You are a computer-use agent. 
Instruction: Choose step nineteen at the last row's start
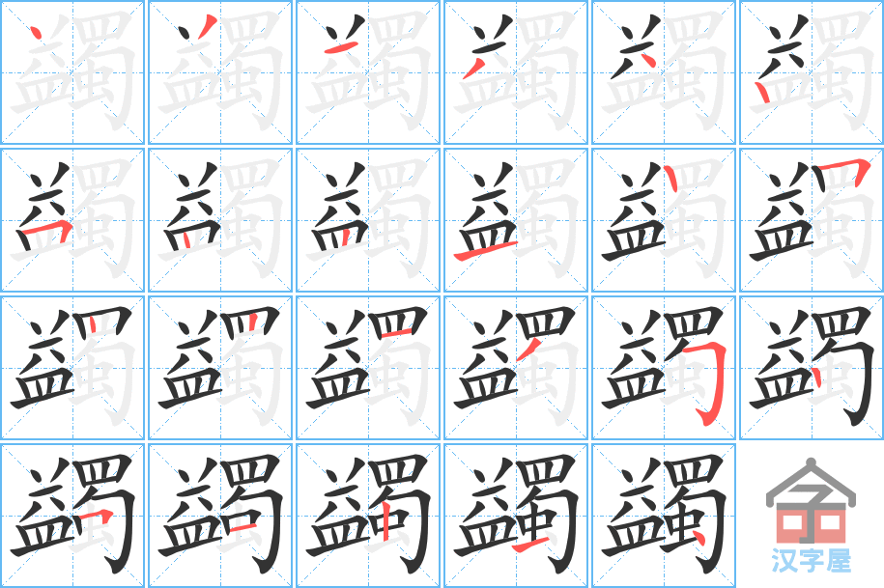[x=72, y=516]
